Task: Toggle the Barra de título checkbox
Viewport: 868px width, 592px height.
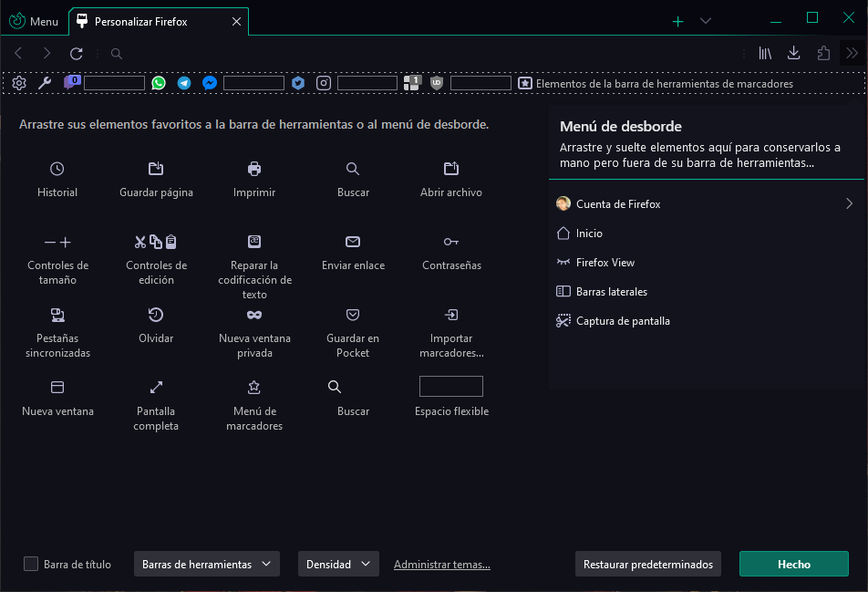Action: [x=31, y=564]
